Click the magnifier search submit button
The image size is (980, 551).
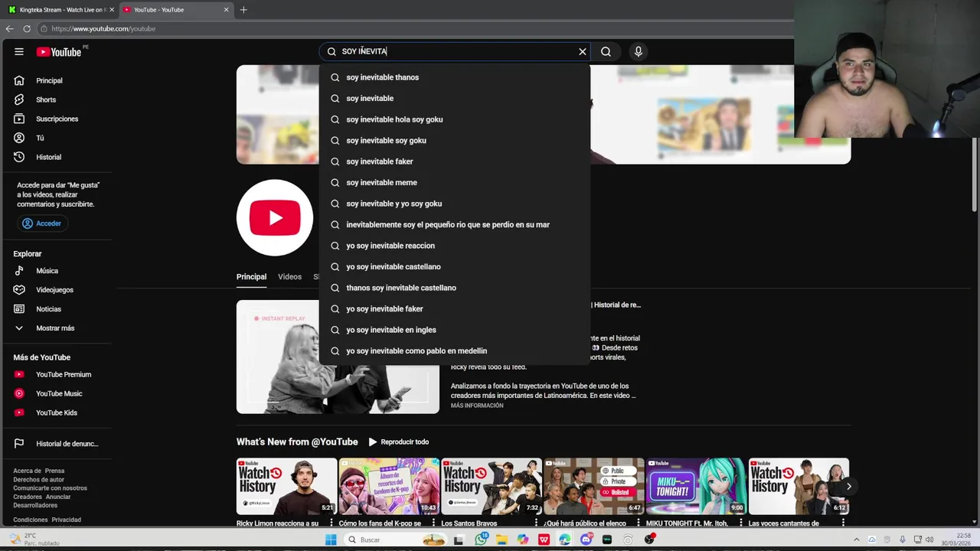click(606, 51)
